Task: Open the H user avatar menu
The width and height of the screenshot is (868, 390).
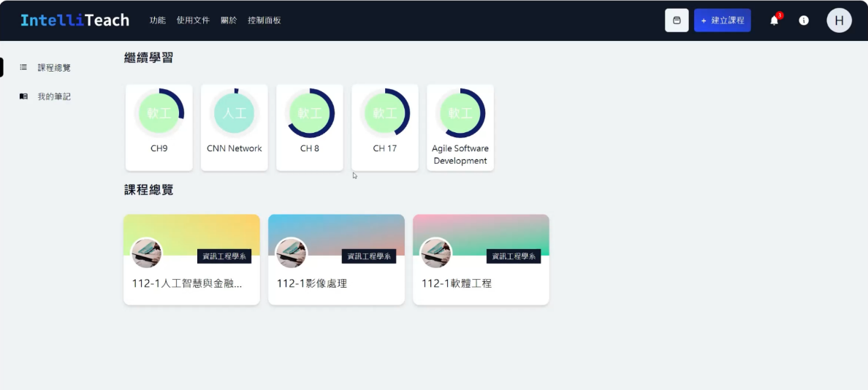Action: click(840, 20)
